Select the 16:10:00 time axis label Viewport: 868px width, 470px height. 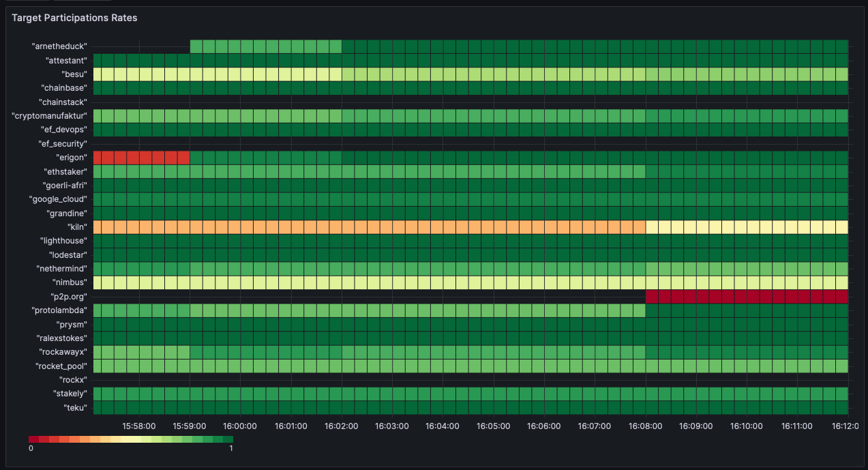click(746, 426)
